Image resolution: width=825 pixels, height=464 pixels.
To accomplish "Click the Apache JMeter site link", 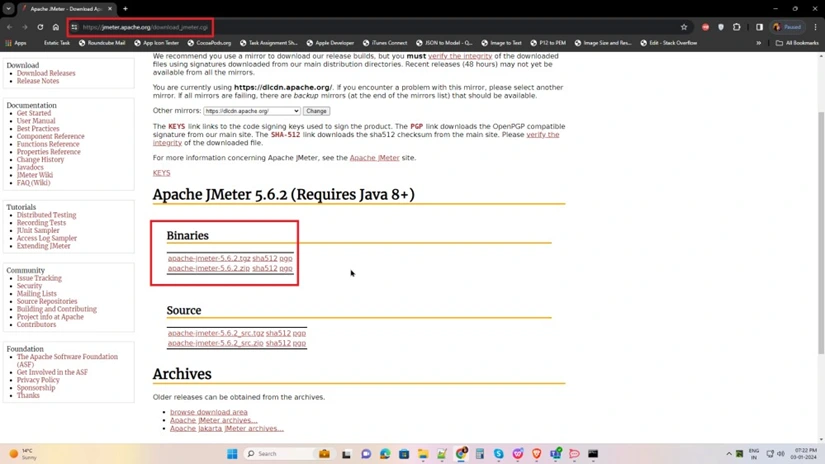I will click(375, 157).
